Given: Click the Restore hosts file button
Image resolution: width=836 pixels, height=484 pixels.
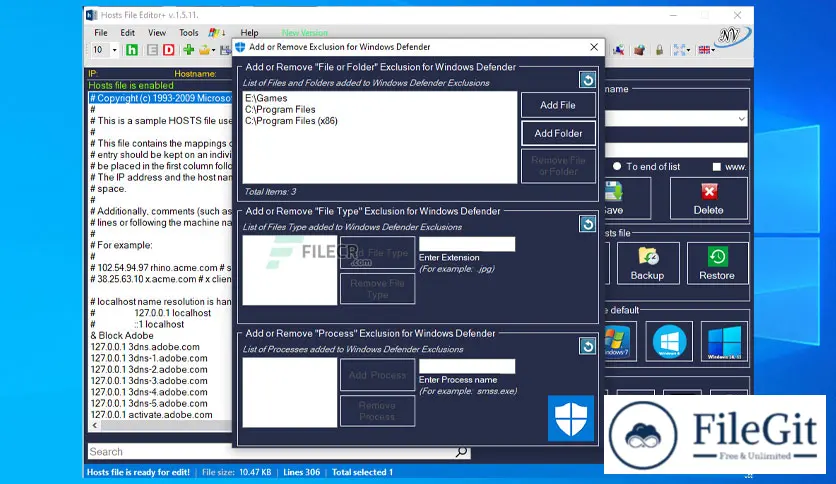Looking at the screenshot, I should (717, 263).
